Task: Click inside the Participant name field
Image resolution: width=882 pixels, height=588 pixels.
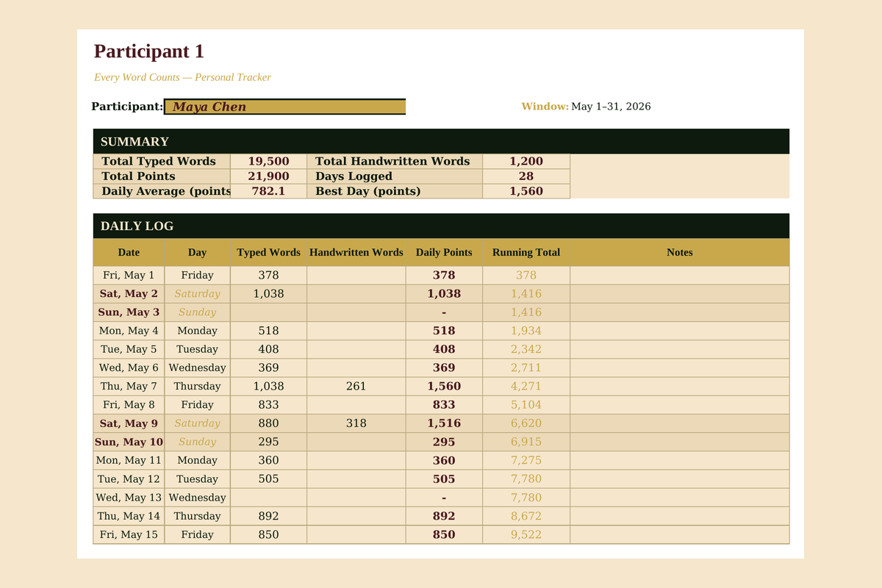Action: pyautogui.click(x=284, y=106)
